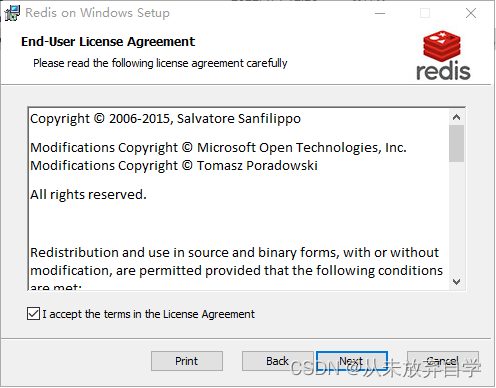The width and height of the screenshot is (496, 388).
Task: Click the "Redis on Windows Setup" title text
Action: (x=97, y=13)
